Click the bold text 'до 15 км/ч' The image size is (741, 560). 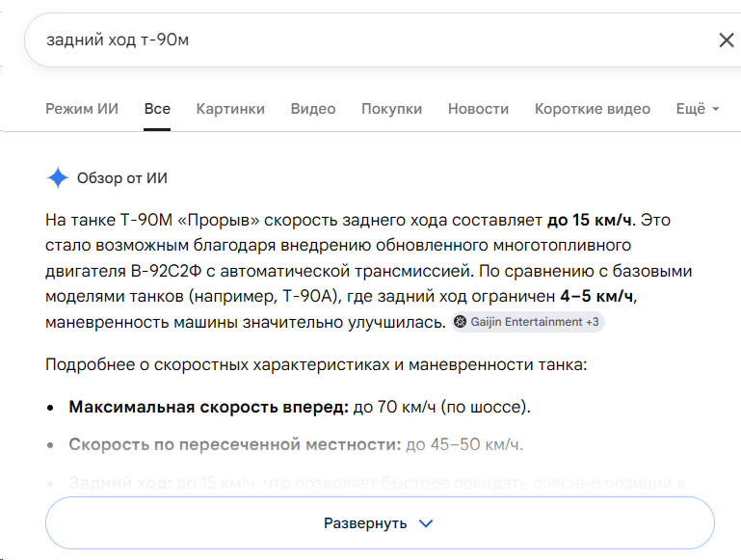pos(590,220)
